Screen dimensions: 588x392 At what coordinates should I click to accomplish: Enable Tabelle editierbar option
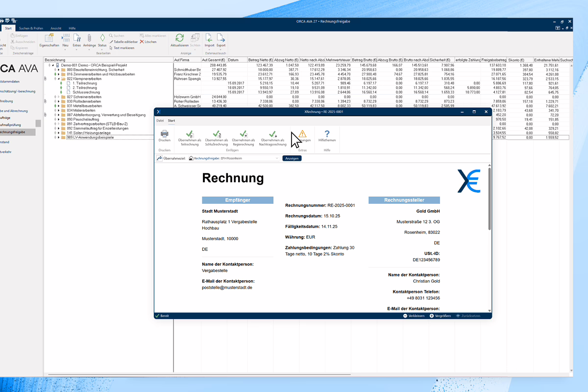point(123,42)
